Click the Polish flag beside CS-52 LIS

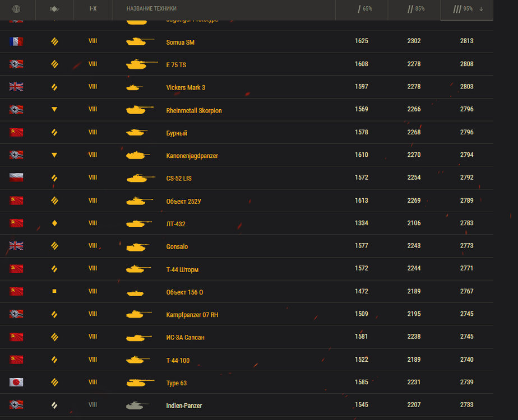[16, 178]
